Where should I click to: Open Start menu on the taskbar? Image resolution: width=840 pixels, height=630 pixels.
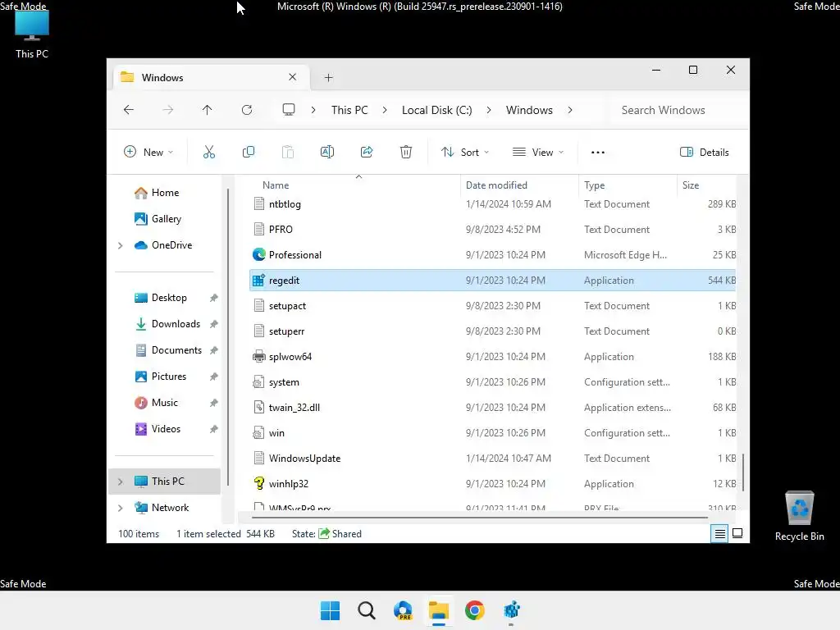(x=330, y=610)
